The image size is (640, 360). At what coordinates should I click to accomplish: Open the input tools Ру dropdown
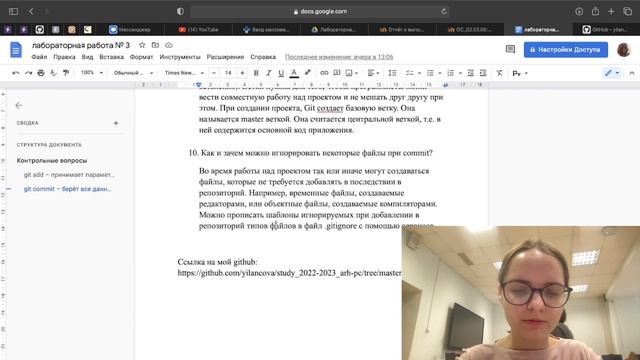point(520,73)
